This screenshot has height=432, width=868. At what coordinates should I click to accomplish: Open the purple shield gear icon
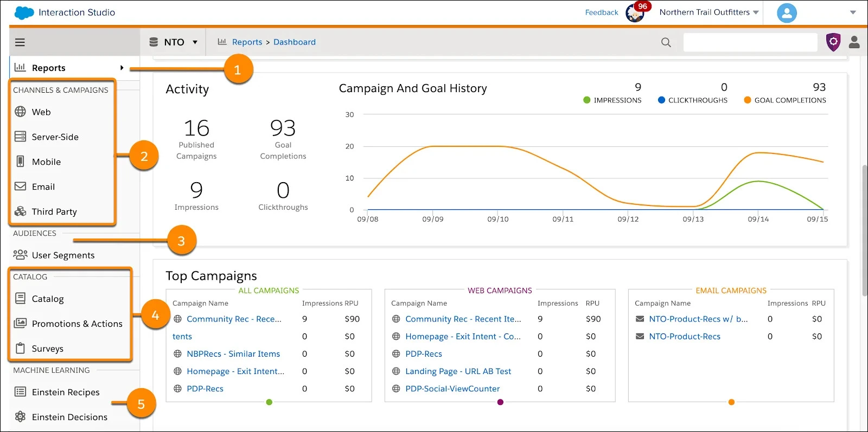click(833, 42)
